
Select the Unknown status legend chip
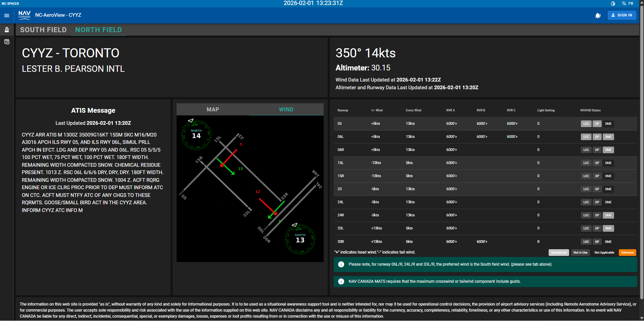(627, 253)
